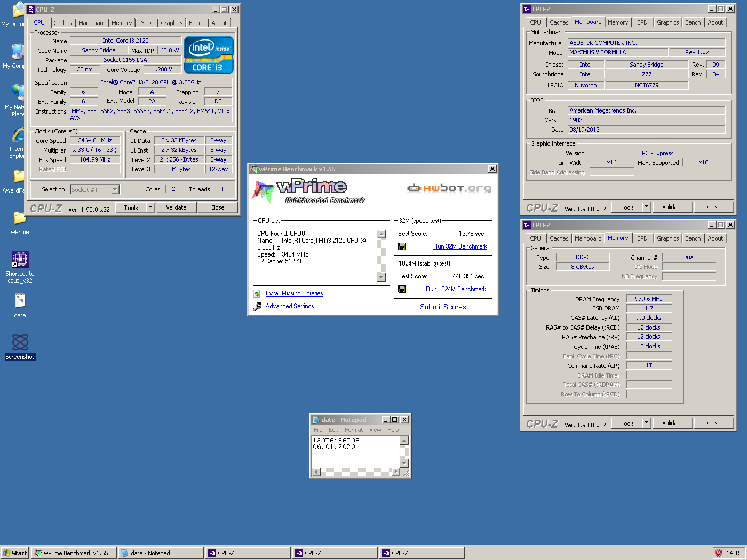Click CPU List scrollbar down arrow

(381, 277)
